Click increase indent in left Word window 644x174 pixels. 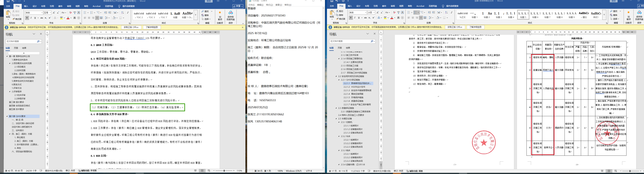[x=109, y=13]
